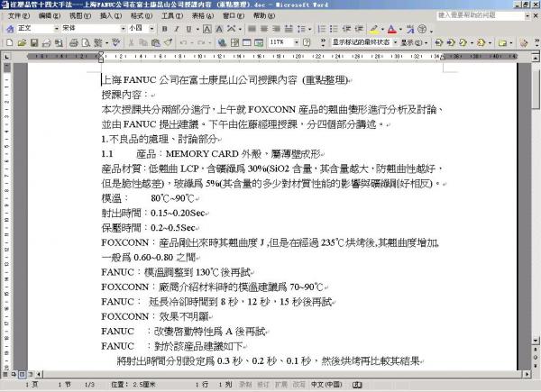Click the help question input box
This screenshot has height=392, width=541.
(x=481, y=15)
